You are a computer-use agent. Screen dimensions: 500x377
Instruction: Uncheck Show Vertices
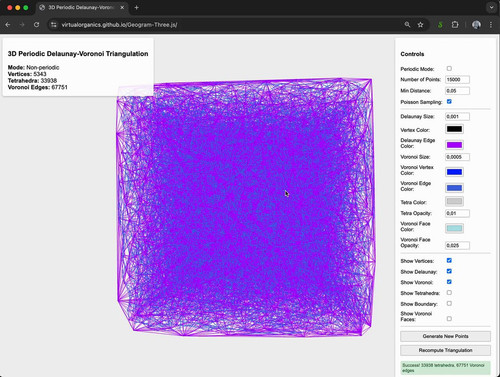tap(449, 260)
